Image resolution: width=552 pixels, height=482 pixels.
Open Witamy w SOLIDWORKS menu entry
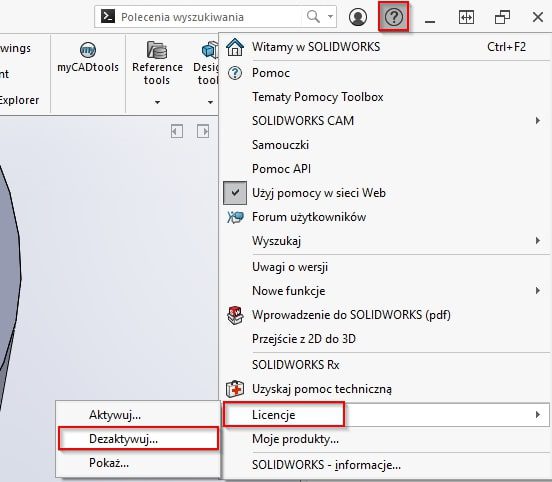point(386,47)
